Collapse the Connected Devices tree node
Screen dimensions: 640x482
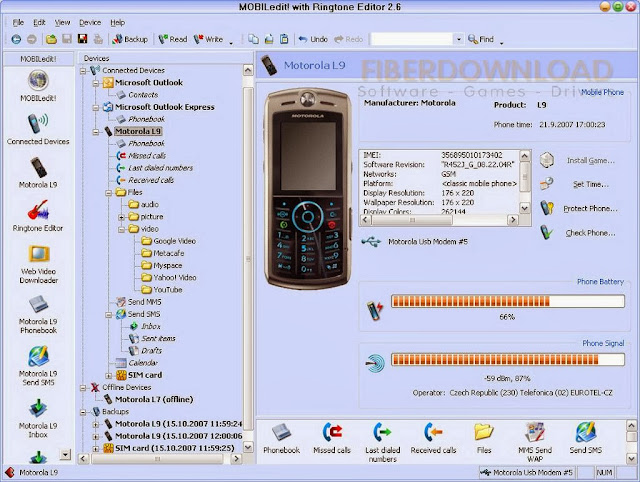coord(83,71)
